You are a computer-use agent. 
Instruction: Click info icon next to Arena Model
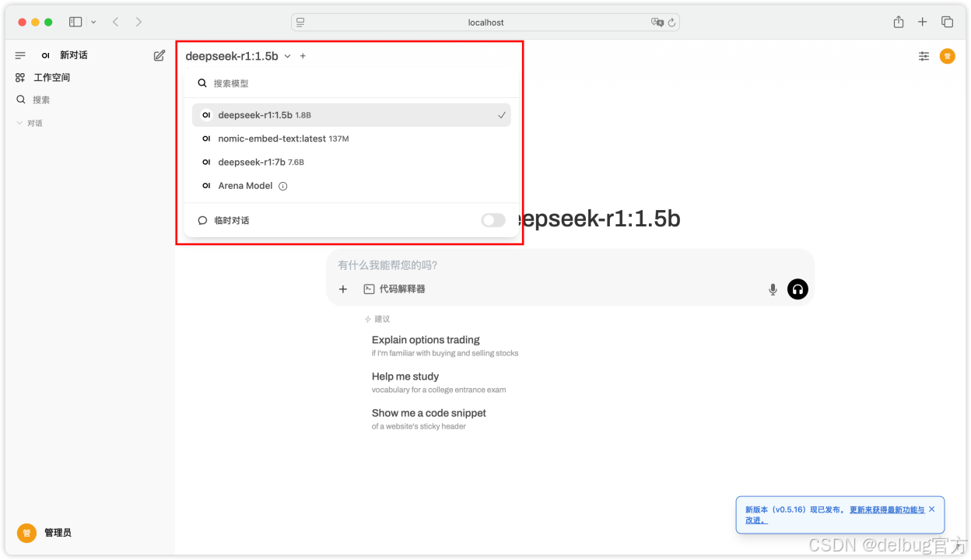click(x=283, y=186)
